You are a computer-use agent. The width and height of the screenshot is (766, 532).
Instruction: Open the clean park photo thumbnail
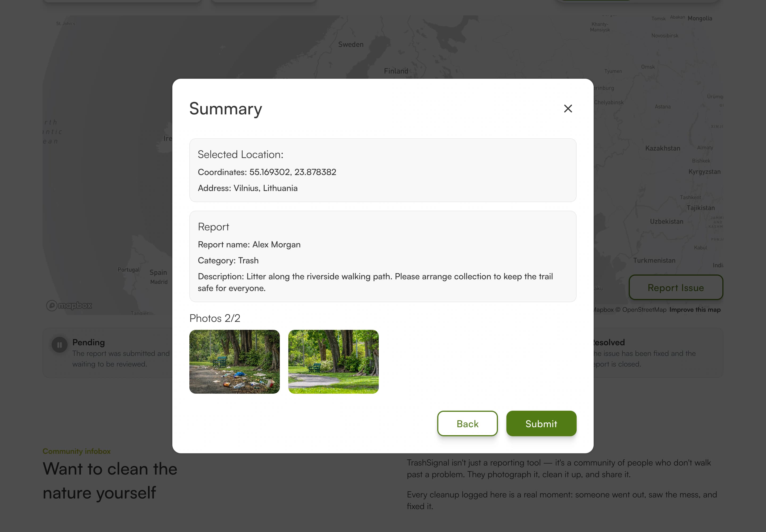333,362
